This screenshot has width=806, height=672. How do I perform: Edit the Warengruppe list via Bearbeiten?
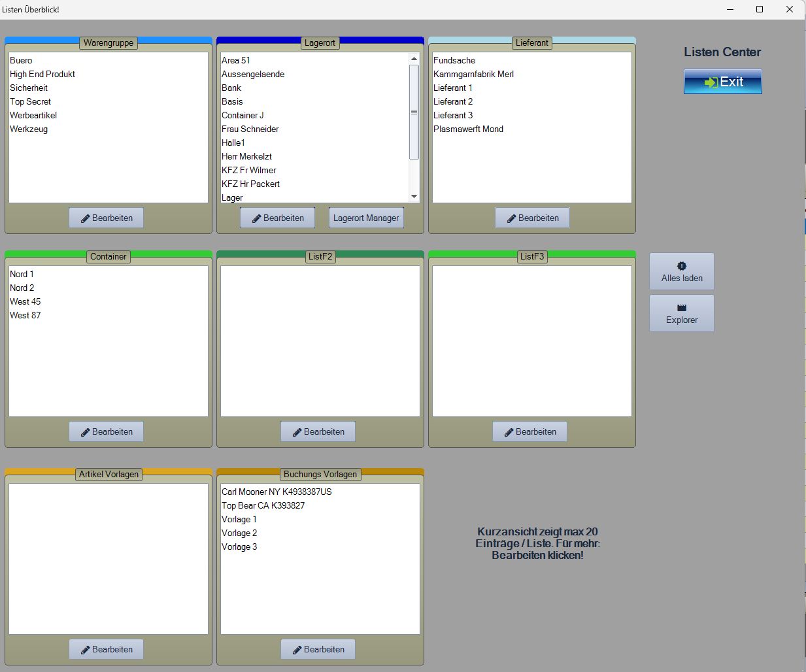click(106, 218)
